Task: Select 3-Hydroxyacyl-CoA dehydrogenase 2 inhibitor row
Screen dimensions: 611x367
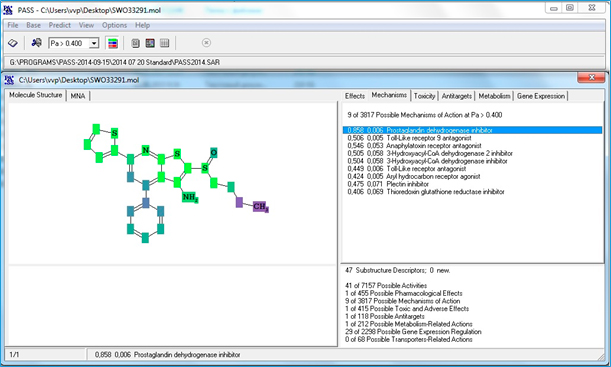Action: point(430,154)
